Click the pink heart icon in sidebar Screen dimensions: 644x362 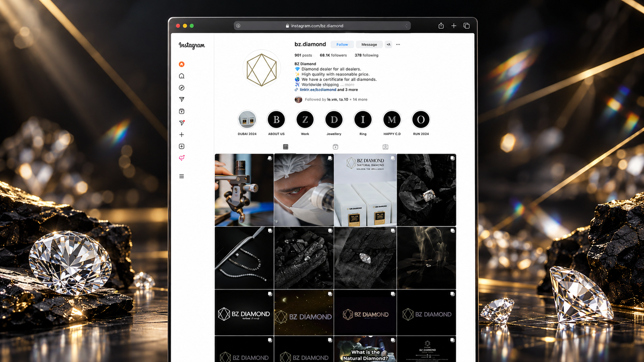[x=182, y=158]
